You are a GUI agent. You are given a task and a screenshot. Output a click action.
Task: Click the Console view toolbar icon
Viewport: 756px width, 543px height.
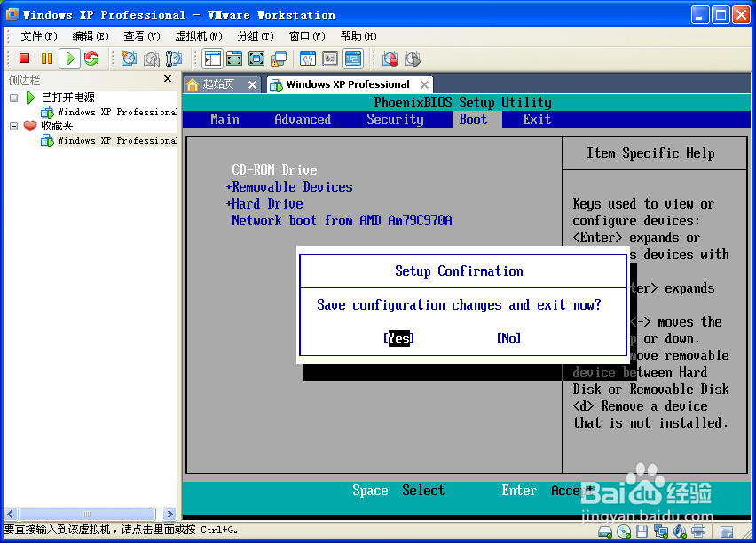[x=353, y=59]
